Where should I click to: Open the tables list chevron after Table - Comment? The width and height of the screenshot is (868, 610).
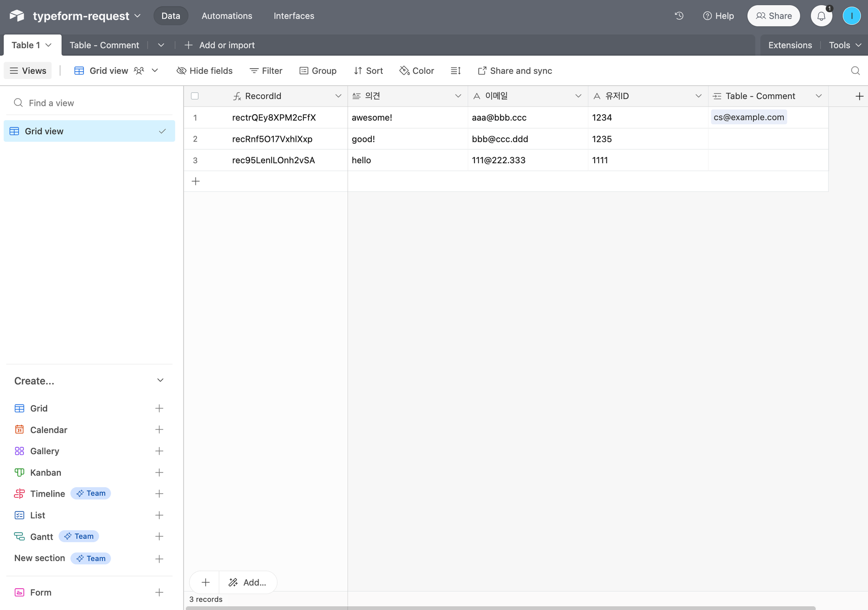coord(161,45)
